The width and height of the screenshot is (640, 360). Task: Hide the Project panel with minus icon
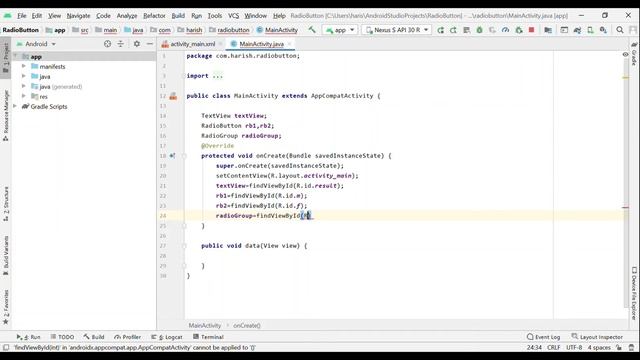150,44
